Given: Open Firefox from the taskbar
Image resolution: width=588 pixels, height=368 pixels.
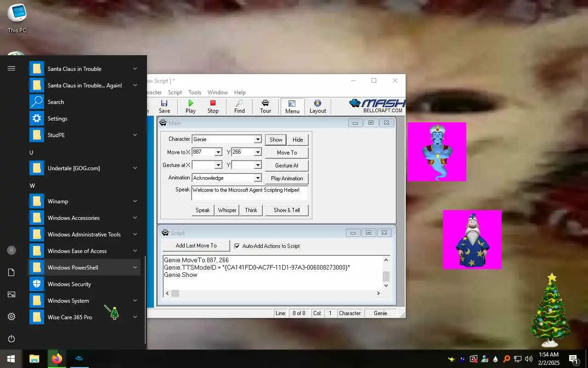Looking at the screenshot, I should click(x=57, y=359).
